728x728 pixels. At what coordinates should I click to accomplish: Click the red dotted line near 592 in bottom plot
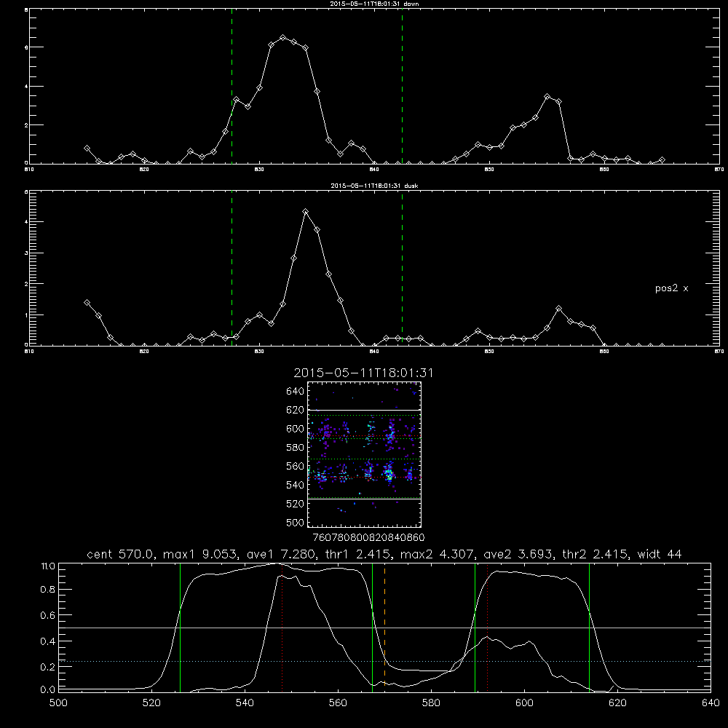(x=487, y=627)
